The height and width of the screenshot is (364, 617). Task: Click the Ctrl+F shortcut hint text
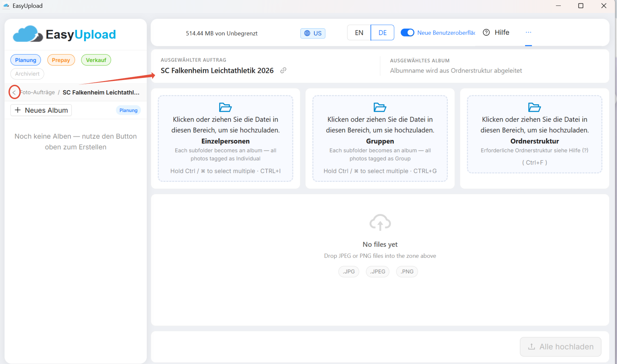535,162
